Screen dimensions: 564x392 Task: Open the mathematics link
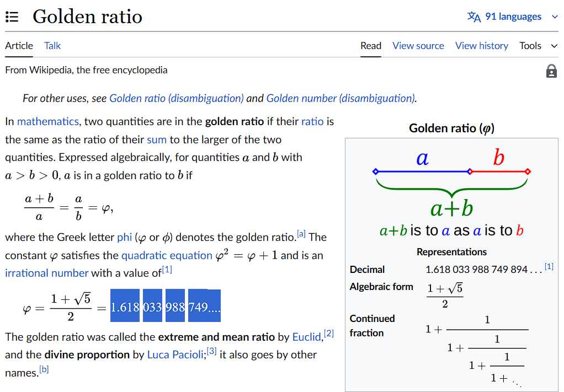coord(48,121)
